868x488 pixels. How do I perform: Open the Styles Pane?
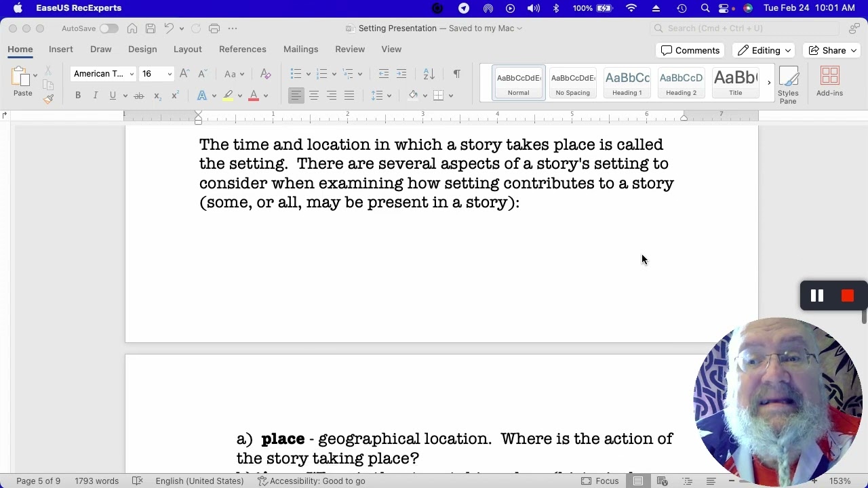[x=788, y=85]
